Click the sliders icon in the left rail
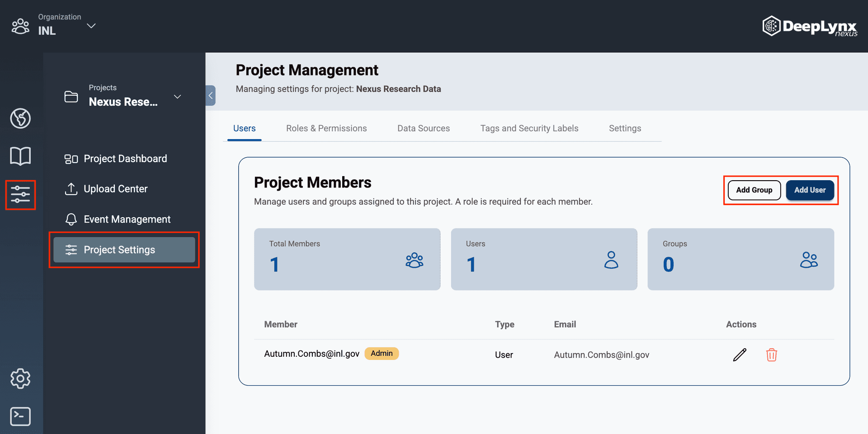The width and height of the screenshot is (868, 434). point(20,195)
